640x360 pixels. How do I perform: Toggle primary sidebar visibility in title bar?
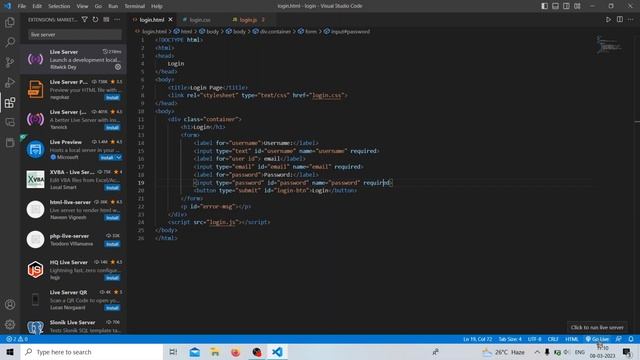(544, 6)
